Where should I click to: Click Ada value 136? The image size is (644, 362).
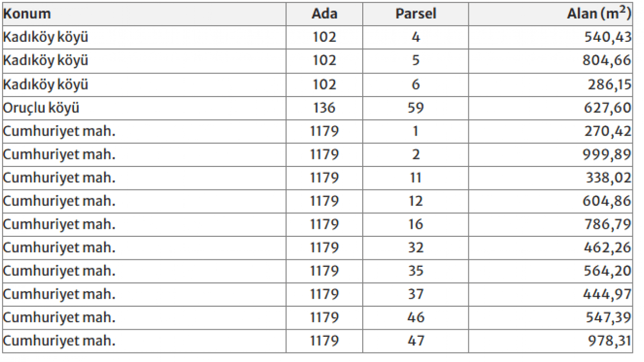(325, 108)
